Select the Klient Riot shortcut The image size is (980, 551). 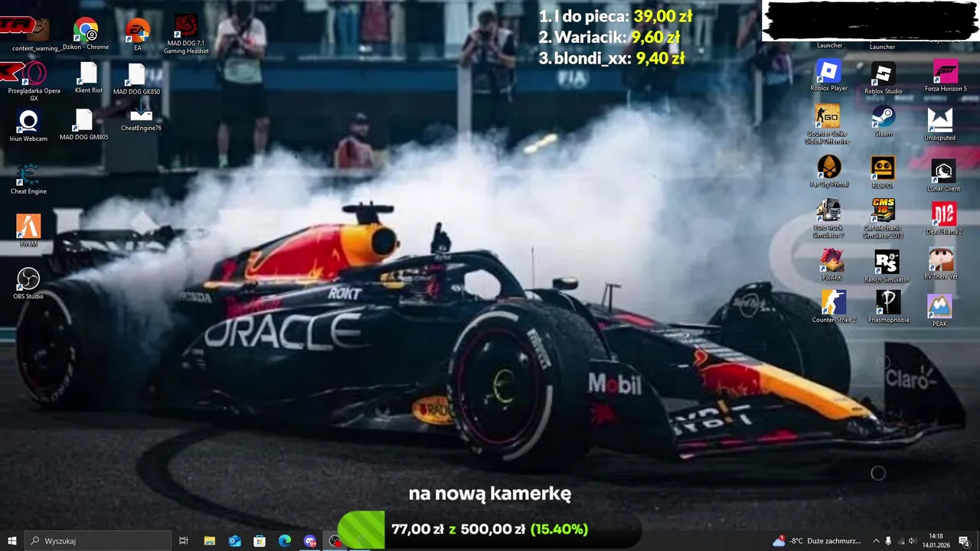[89, 78]
